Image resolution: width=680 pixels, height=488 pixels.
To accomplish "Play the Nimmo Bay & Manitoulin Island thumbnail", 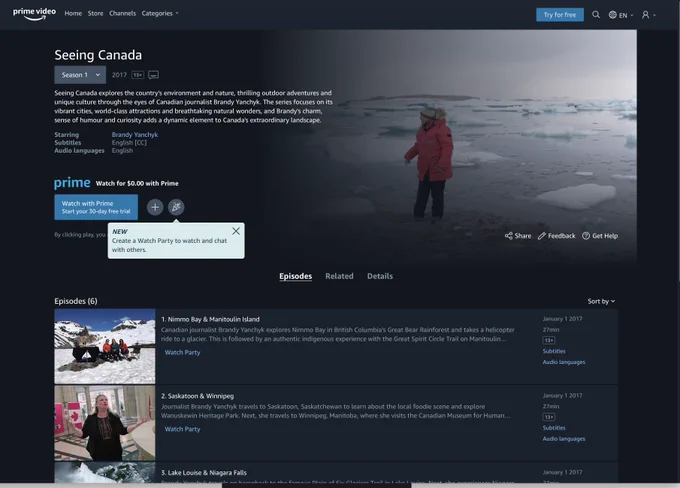I will coord(105,346).
